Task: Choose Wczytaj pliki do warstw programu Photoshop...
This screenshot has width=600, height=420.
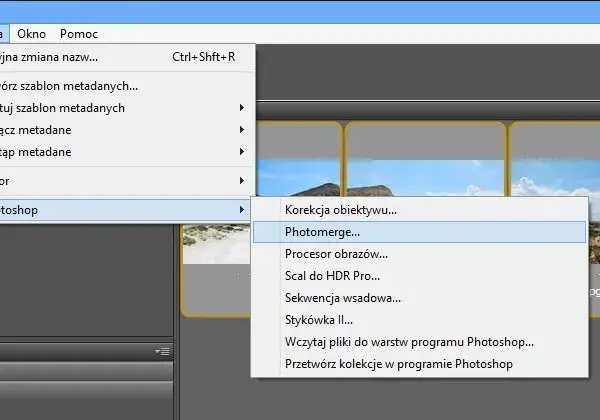Action: click(419, 342)
